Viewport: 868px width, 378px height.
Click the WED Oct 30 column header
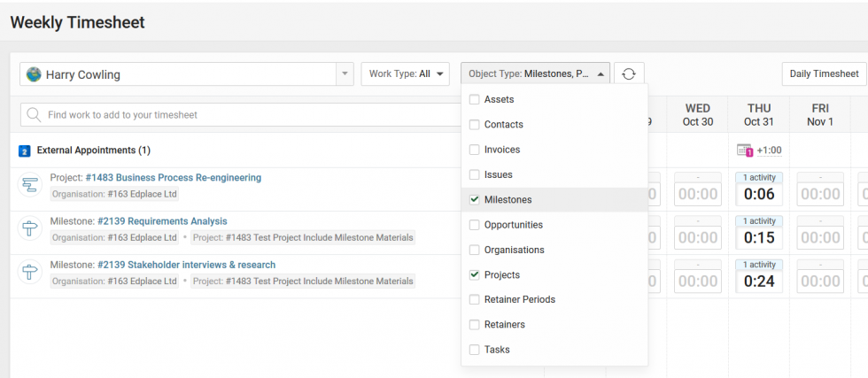coord(698,114)
